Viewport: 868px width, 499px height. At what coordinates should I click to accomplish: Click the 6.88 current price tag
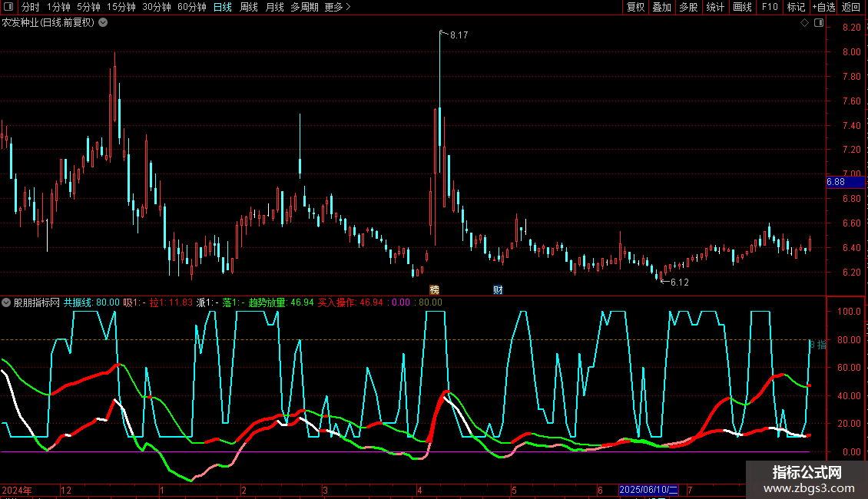(x=845, y=182)
